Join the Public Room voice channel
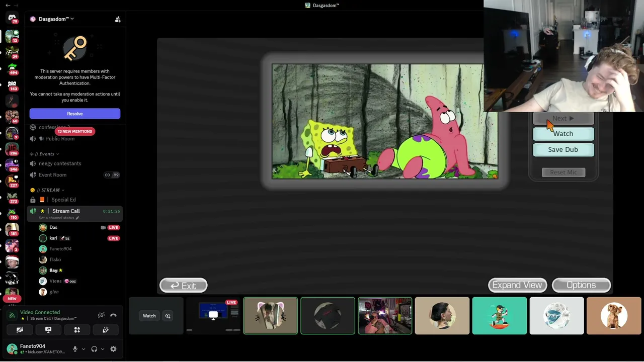 (74, 139)
